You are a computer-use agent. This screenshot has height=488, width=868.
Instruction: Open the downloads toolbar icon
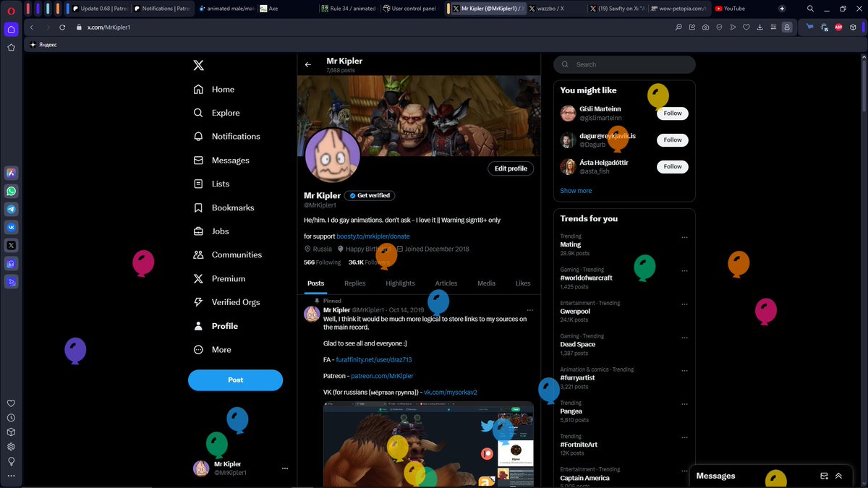759,27
